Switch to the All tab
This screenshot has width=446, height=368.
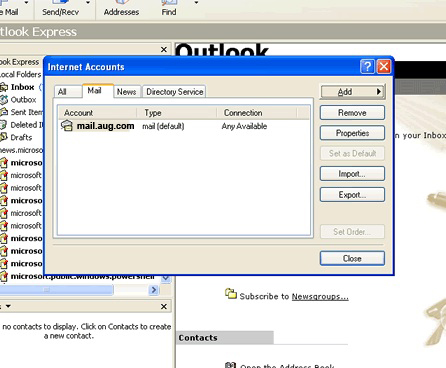coord(62,92)
